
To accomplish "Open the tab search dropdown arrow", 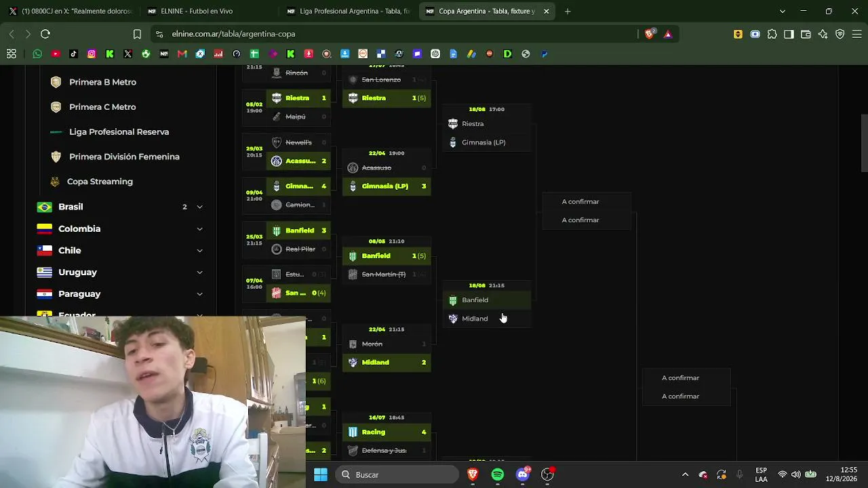I will coord(782,11).
